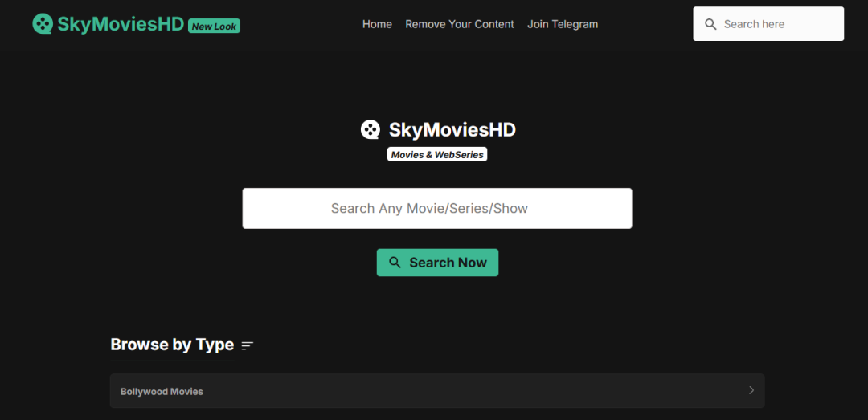Expand Bollywood Movies with the chevron arrow
The width and height of the screenshot is (868, 420).
click(x=751, y=390)
